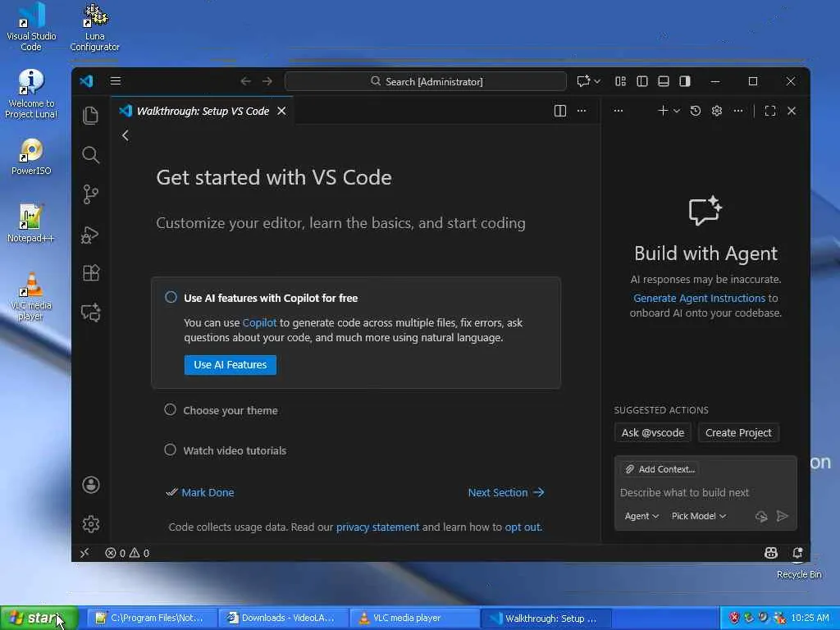The image size is (840, 630).
Task: Open the privacy statement link
Action: click(x=377, y=527)
